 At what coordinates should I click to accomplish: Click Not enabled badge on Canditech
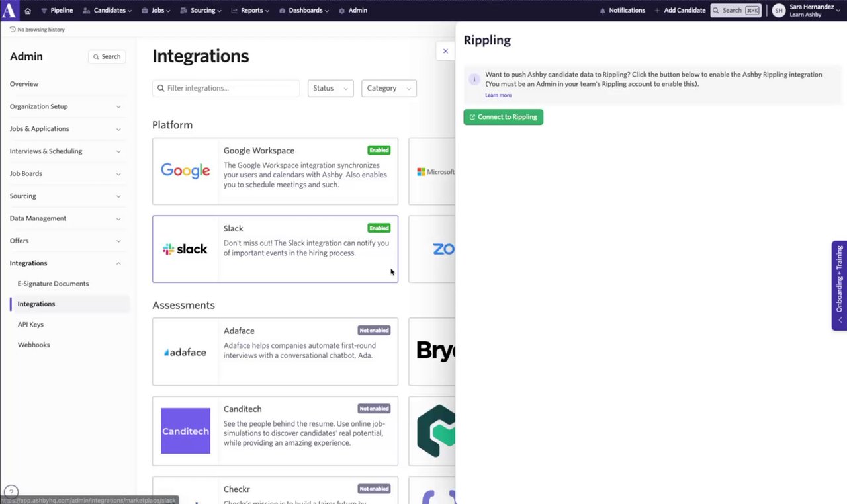click(x=374, y=409)
